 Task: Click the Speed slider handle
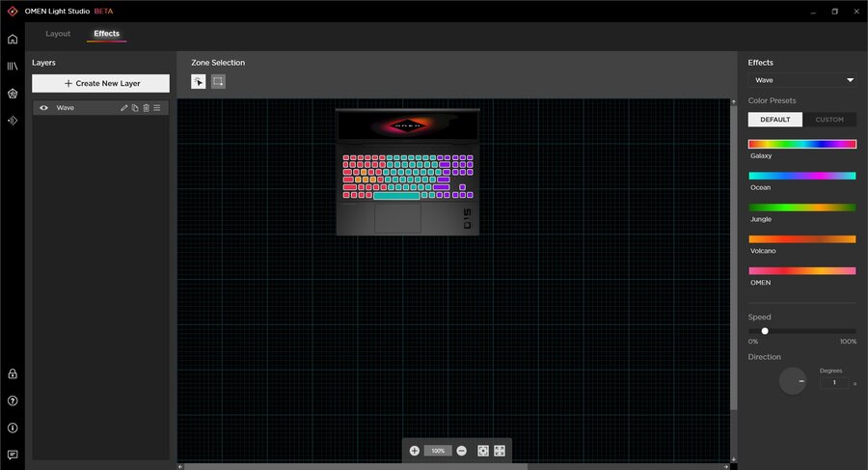pos(765,331)
